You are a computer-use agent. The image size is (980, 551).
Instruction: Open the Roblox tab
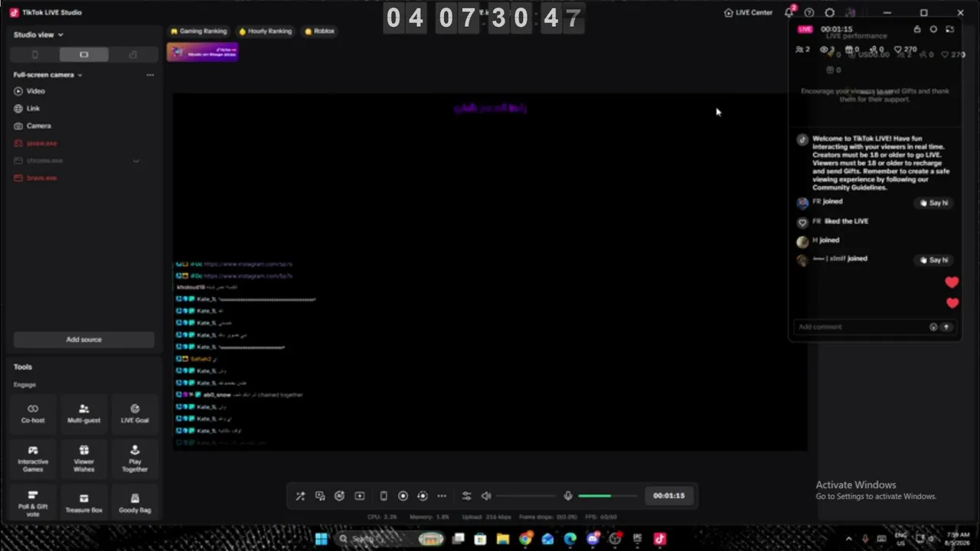(320, 31)
